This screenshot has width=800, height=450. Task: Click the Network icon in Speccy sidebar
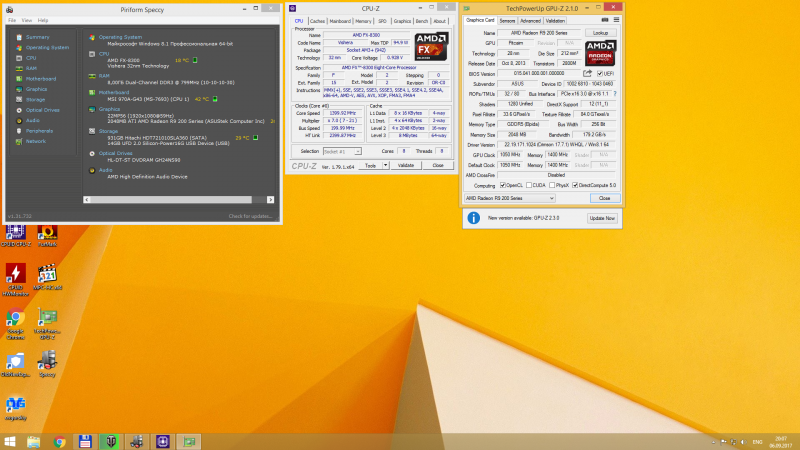pyautogui.click(x=19, y=141)
